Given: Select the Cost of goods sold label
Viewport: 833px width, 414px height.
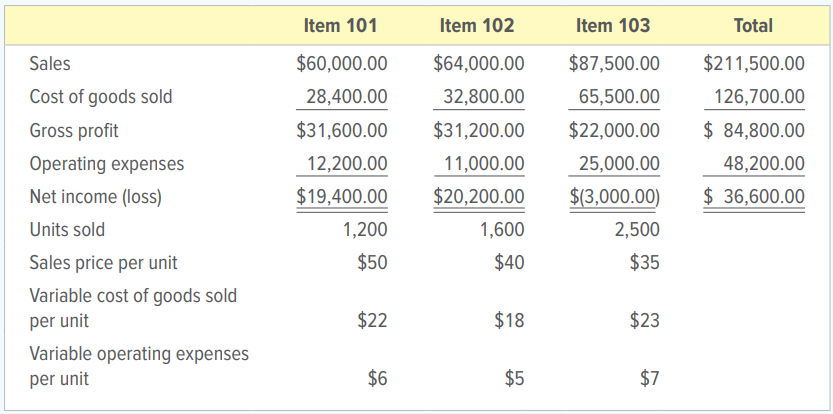Looking at the screenshot, I should tap(101, 97).
